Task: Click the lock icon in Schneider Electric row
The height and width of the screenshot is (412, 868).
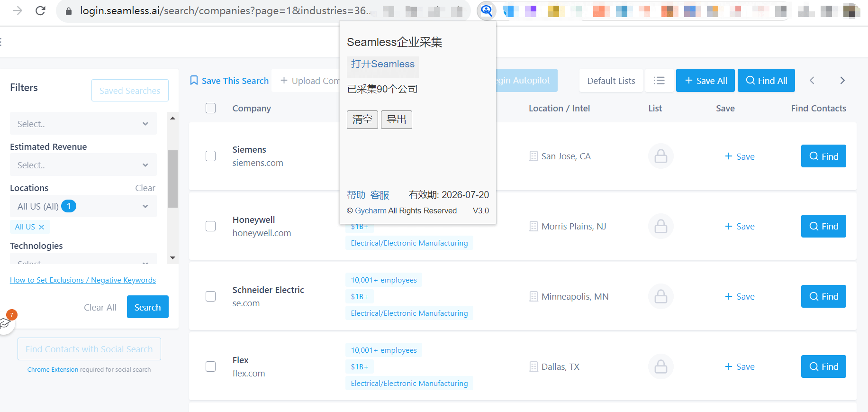Action: [x=660, y=296]
